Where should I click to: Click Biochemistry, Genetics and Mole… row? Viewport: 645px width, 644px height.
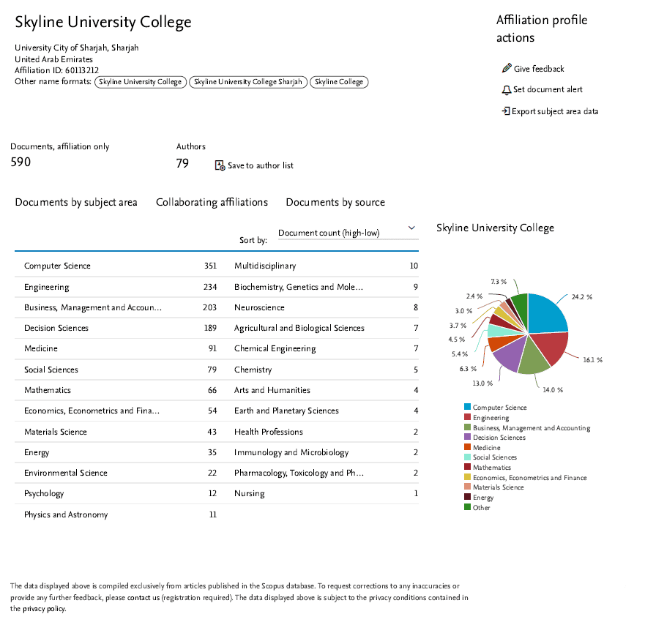click(327, 287)
